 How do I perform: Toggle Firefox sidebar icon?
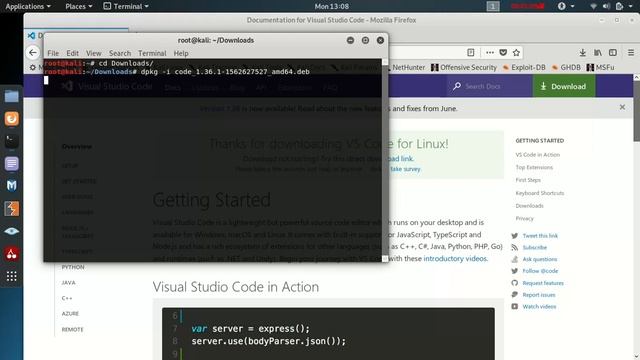[613, 52]
